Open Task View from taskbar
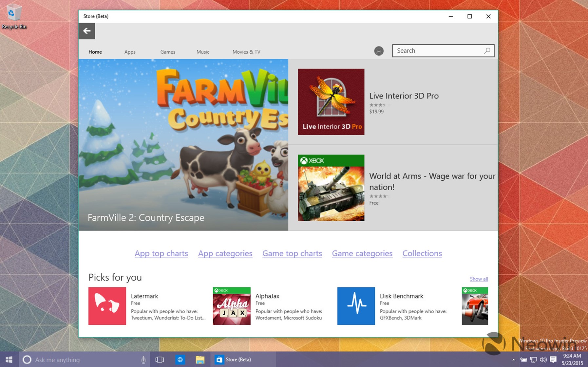Image resolution: width=588 pixels, height=367 pixels. [x=160, y=359]
